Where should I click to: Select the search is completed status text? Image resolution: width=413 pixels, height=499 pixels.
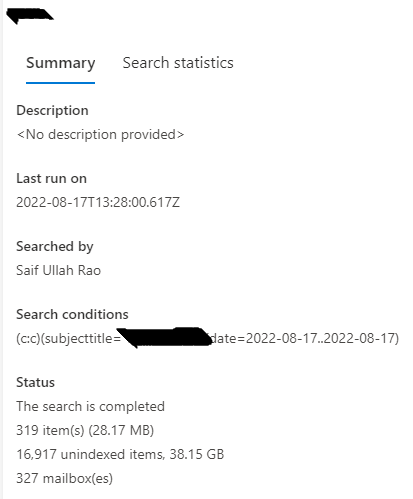point(90,406)
